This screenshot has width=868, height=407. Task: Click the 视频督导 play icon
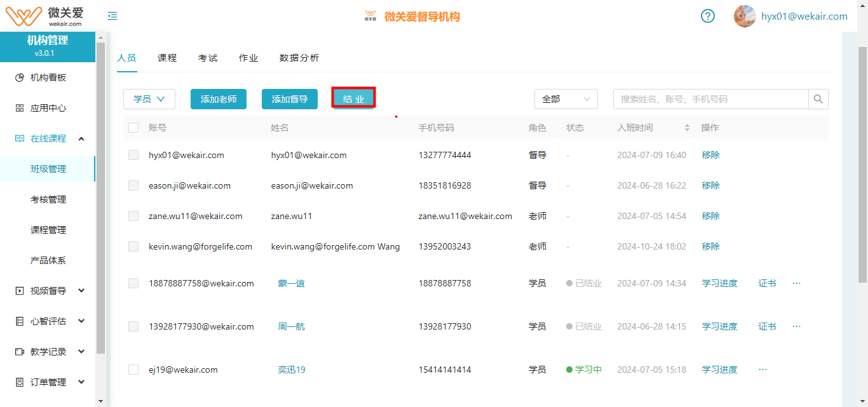pos(20,291)
